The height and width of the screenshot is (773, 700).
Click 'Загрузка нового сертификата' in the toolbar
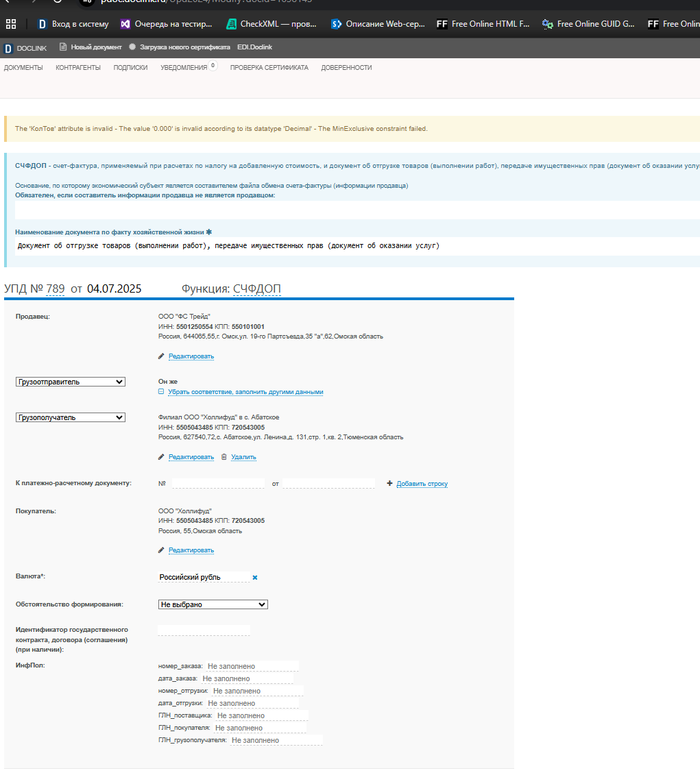[180, 47]
